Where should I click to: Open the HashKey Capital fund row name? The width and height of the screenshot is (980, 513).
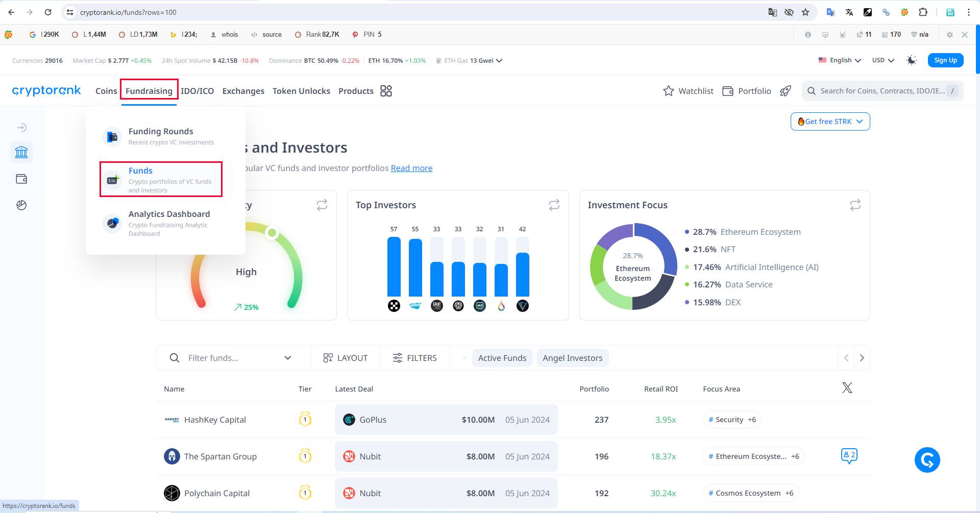point(215,420)
